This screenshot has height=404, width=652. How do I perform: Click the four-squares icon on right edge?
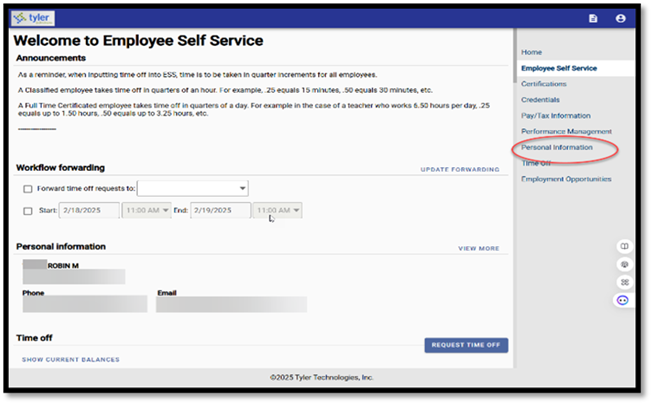(624, 282)
